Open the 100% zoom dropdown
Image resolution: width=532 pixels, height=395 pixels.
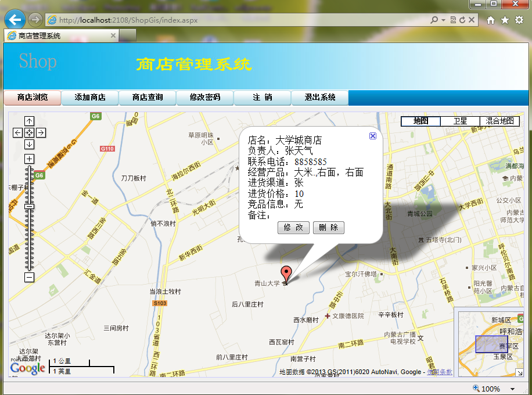(512, 389)
